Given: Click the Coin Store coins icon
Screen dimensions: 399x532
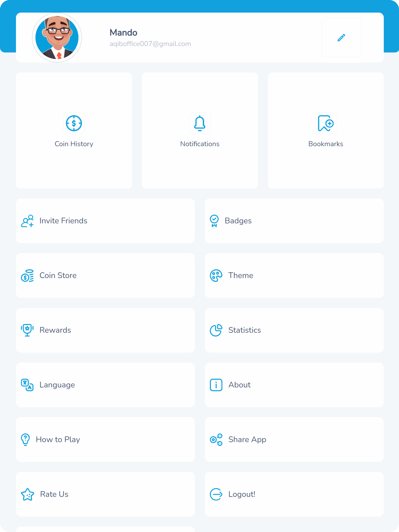Looking at the screenshot, I should 27,275.
